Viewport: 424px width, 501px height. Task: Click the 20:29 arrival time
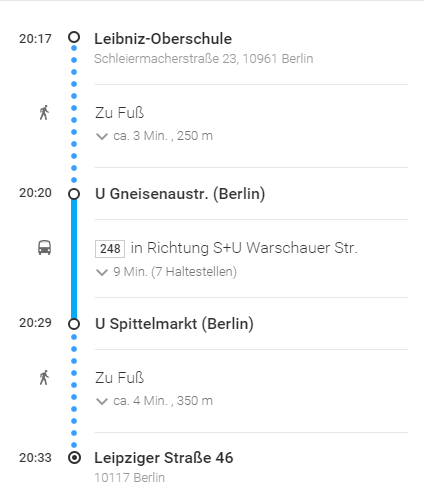click(x=35, y=323)
